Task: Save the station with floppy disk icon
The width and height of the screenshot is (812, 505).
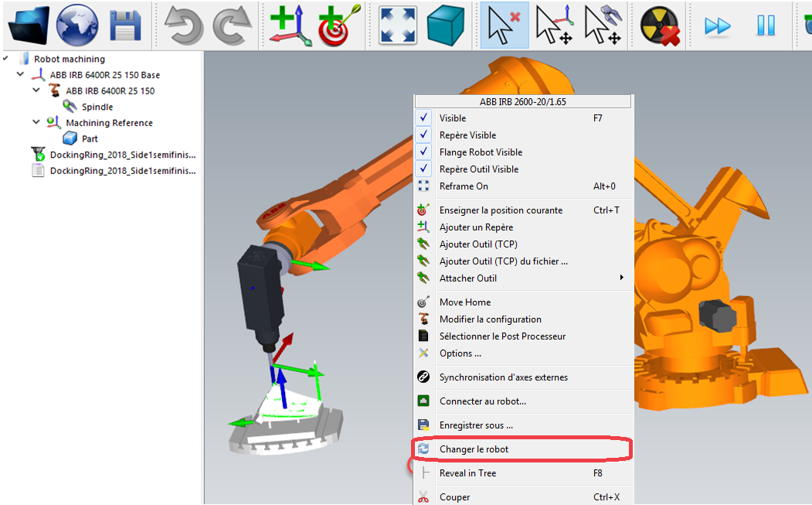Action: coord(125,26)
